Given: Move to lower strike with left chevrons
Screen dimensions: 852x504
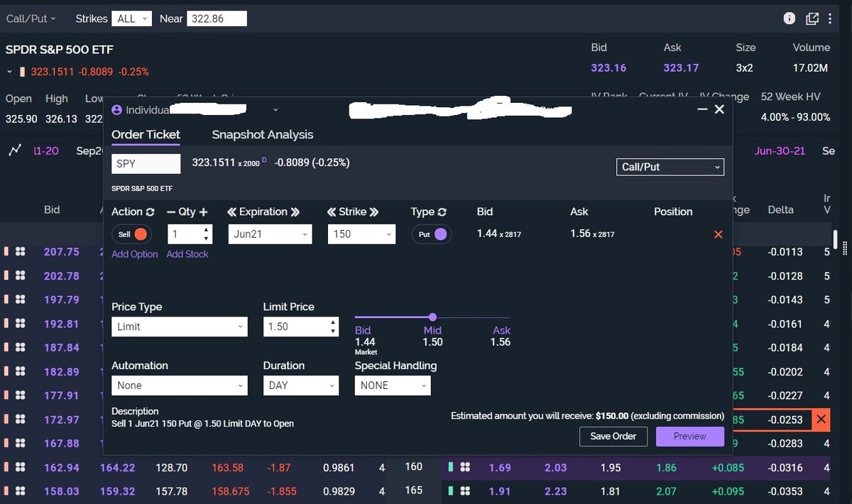Looking at the screenshot, I should click(332, 212).
